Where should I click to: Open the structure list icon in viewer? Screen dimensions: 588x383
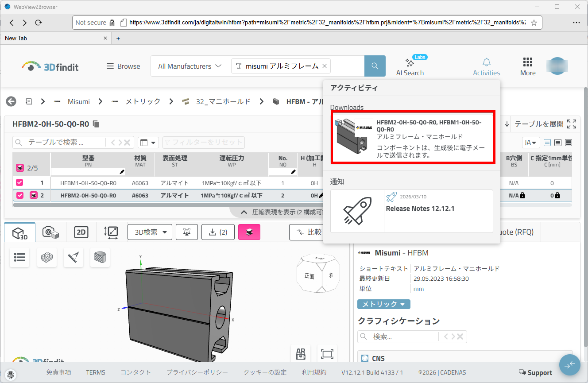pos(19,257)
